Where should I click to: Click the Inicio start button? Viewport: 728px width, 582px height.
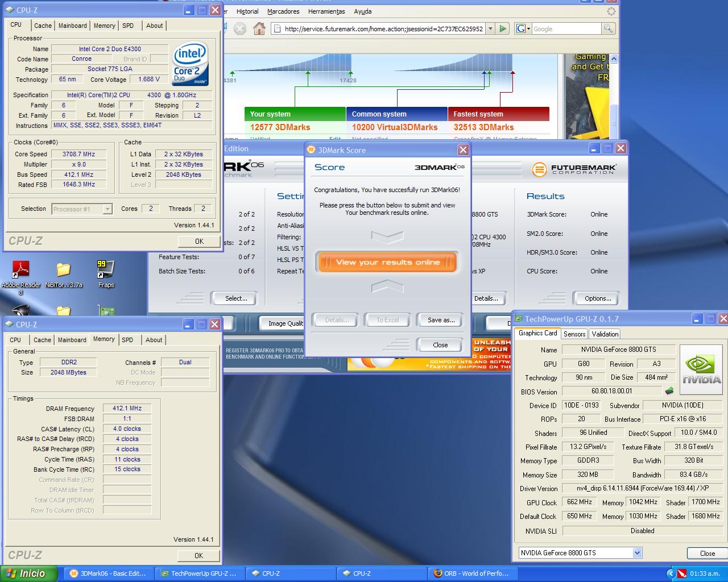(x=29, y=573)
